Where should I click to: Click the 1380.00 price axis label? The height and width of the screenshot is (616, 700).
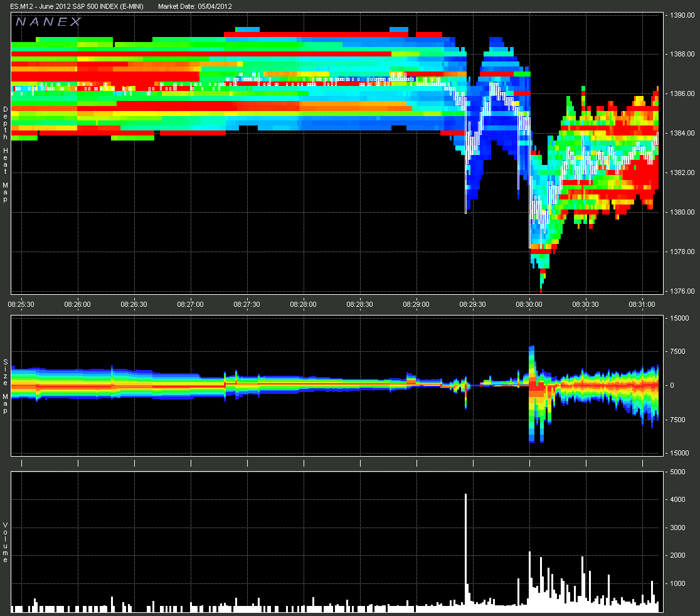682,212
